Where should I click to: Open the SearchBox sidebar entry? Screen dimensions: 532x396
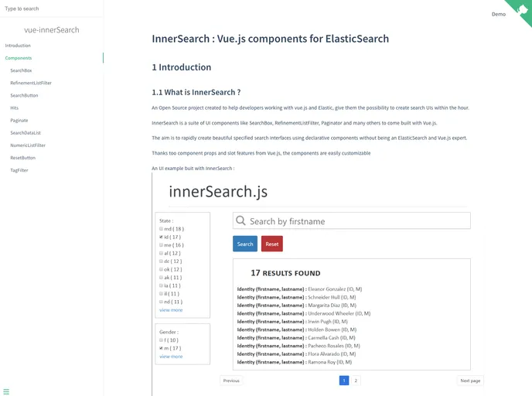[21, 70]
